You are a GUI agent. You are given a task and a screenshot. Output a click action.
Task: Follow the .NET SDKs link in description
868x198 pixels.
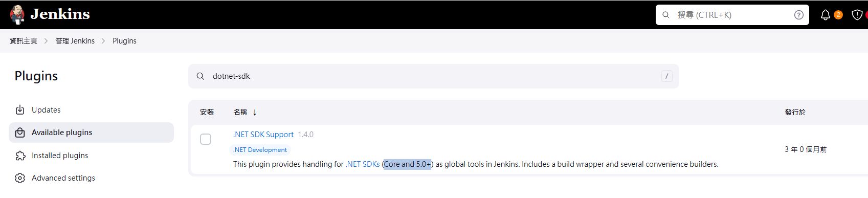point(363,164)
